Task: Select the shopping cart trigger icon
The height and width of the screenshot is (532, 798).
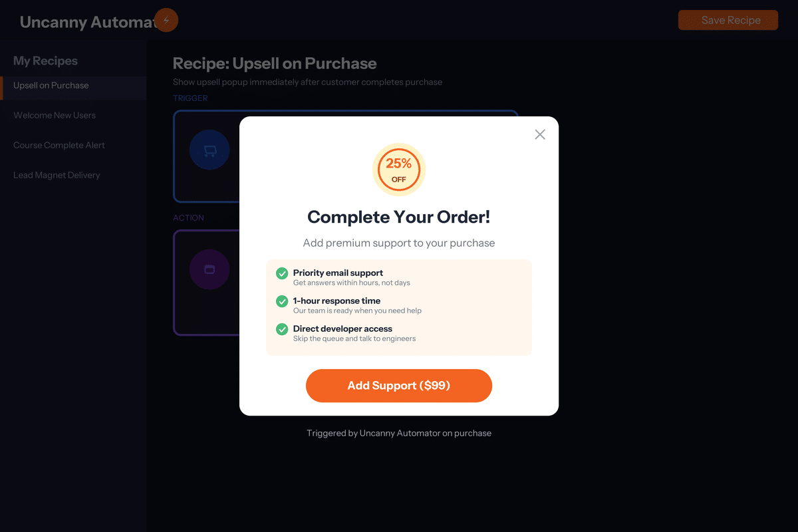Action: 209,150
